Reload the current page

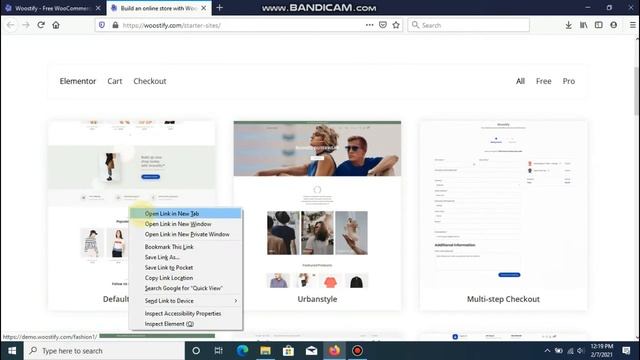click(41, 25)
